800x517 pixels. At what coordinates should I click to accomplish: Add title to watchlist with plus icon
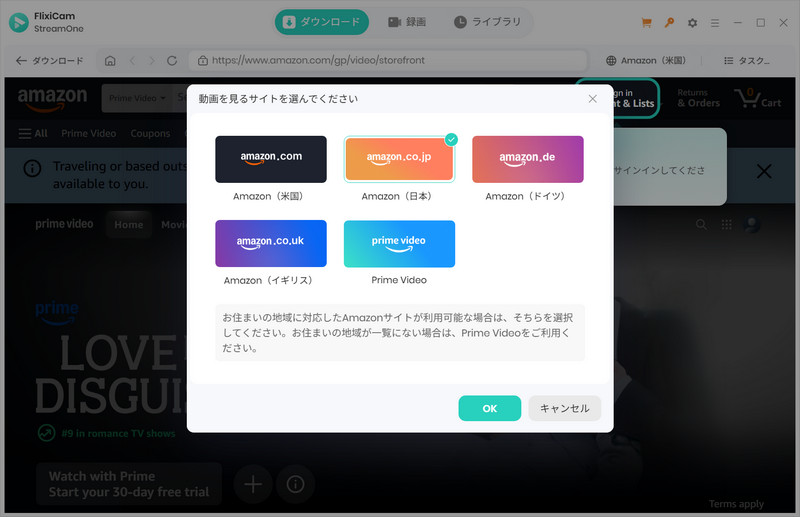coord(253,484)
